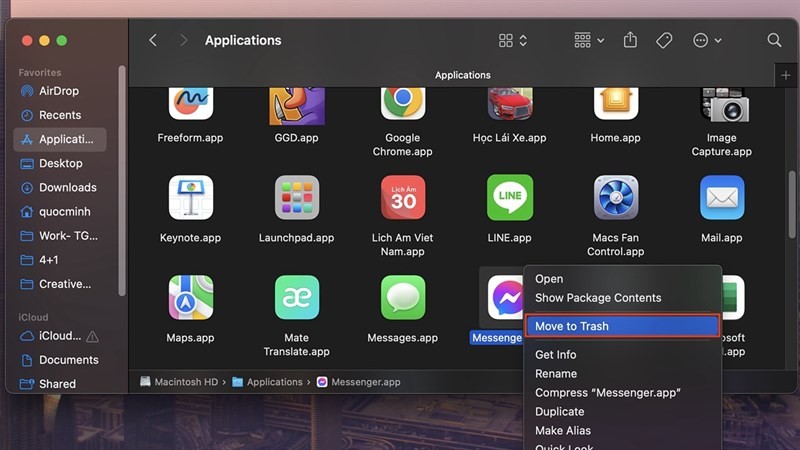Click the LINE.app icon

pos(509,198)
